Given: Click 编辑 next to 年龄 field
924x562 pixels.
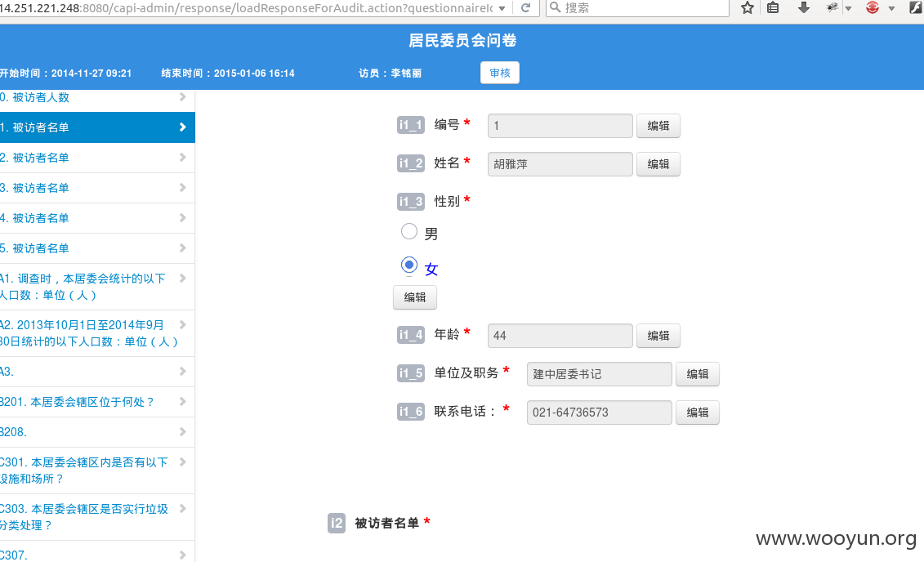Looking at the screenshot, I should [658, 335].
